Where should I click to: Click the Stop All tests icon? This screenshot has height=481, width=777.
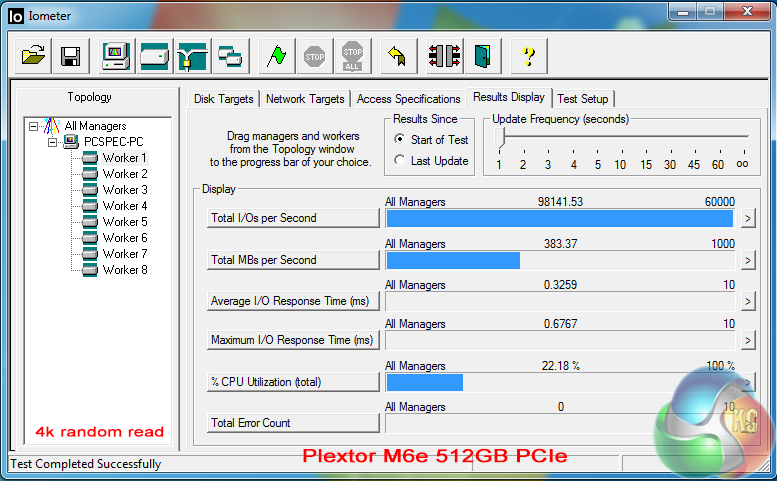(x=352, y=55)
